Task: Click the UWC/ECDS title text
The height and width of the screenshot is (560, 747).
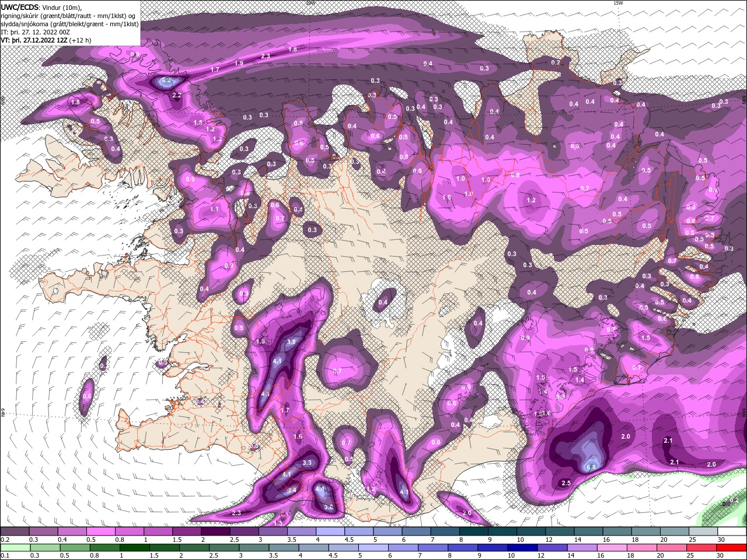Action: (x=20, y=6)
